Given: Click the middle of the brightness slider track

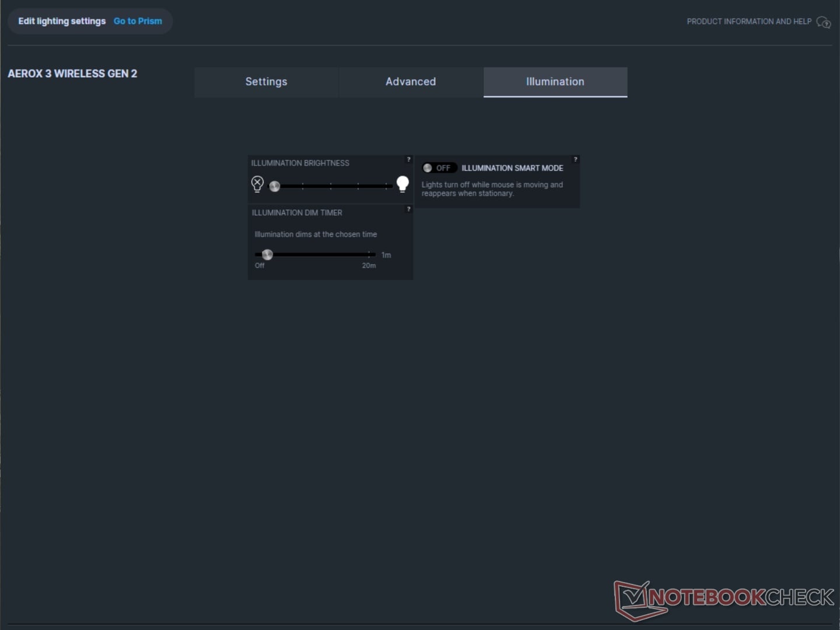Looking at the screenshot, I should coord(331,186).
